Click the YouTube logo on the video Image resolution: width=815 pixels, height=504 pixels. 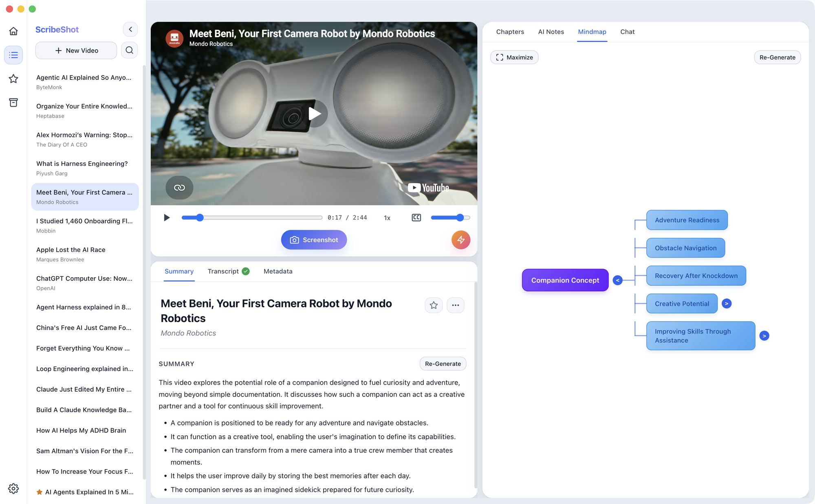tap(428, 188)
